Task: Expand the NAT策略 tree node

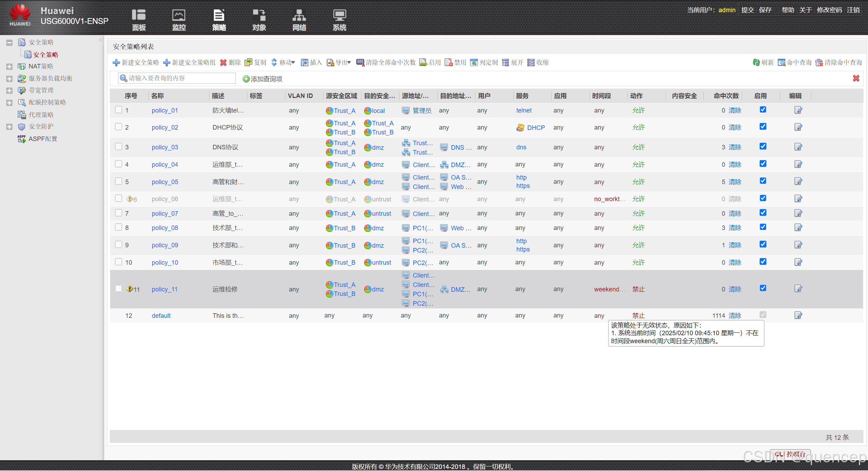Action: pyautogui.click(x=9, y=66)
